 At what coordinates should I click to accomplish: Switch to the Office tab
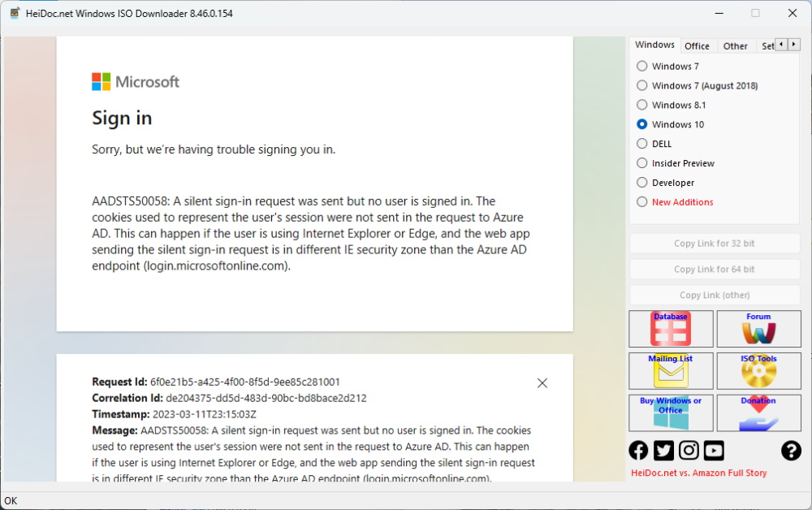point(697,46)
